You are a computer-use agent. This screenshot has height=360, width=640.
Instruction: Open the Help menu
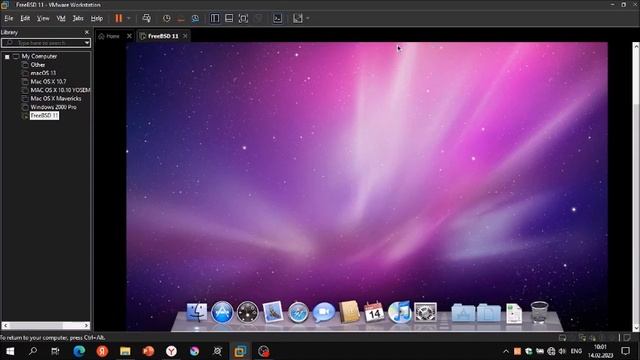(97, 18)
